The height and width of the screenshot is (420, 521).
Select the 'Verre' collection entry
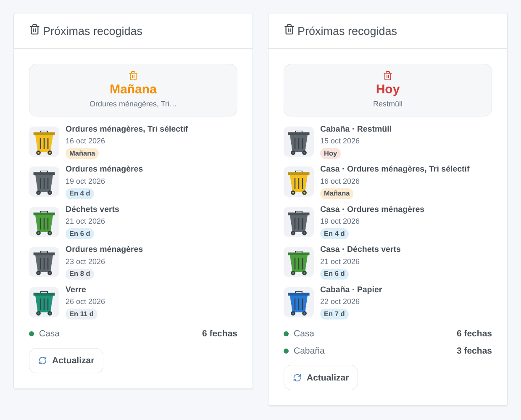coord(76,290)
